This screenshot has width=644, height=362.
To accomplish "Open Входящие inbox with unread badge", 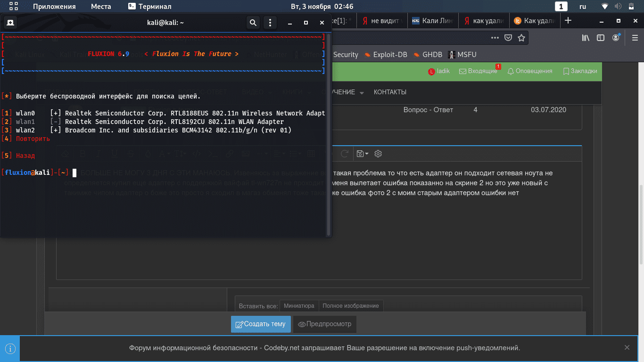I will tap(478, 71).
